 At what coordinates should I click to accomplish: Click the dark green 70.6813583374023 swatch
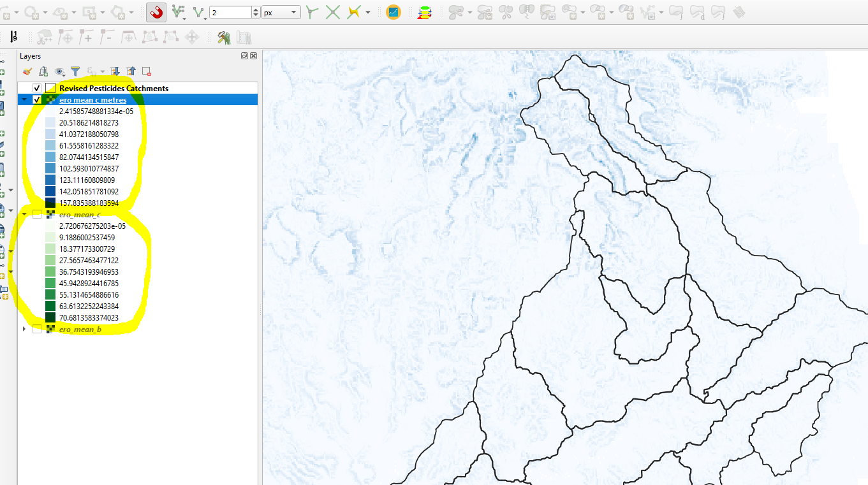[x=50, y=318]
